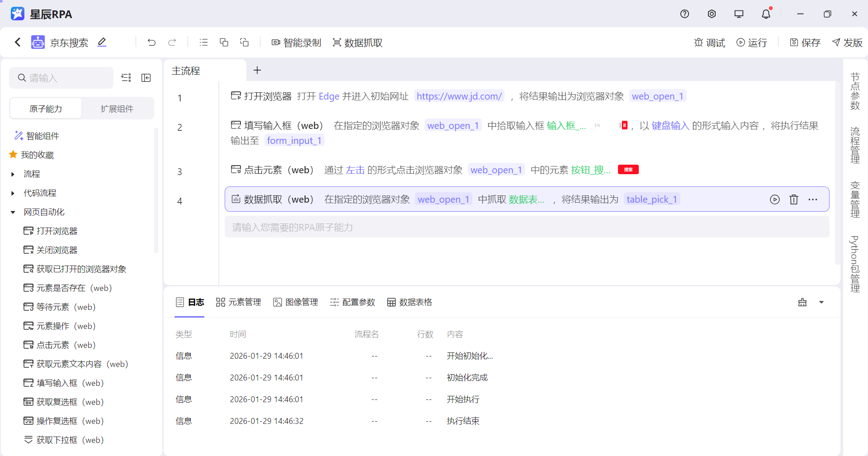This screenshot has width=868, height=456.
Task: Click the component search input field
Action: pyautogui.click(x=61, y=77)
